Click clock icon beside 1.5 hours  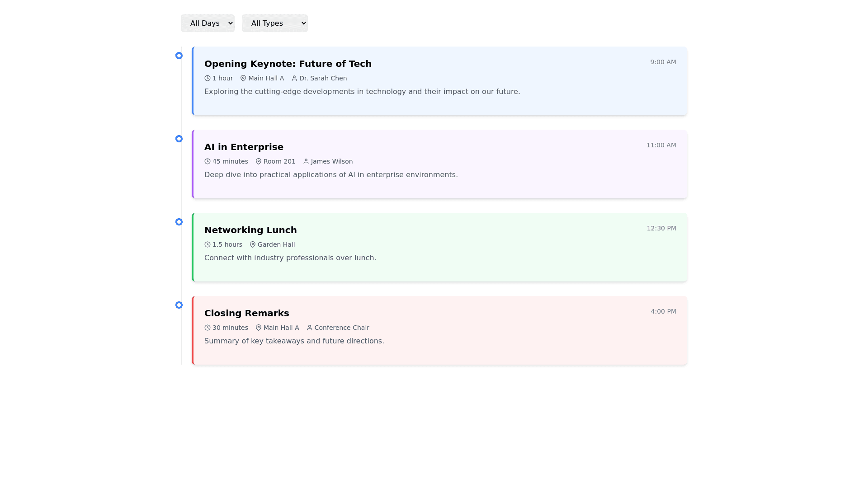pyautogui.click(x=208, y=244)
